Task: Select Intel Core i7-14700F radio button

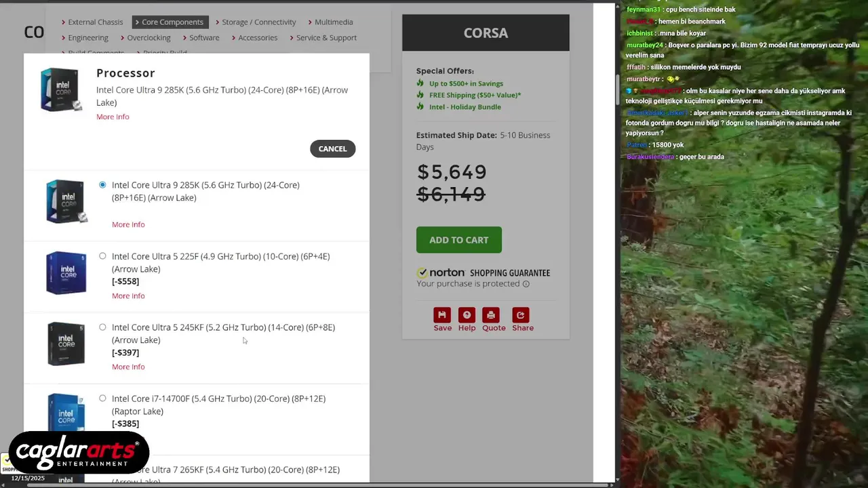Action: pos(102,399)
